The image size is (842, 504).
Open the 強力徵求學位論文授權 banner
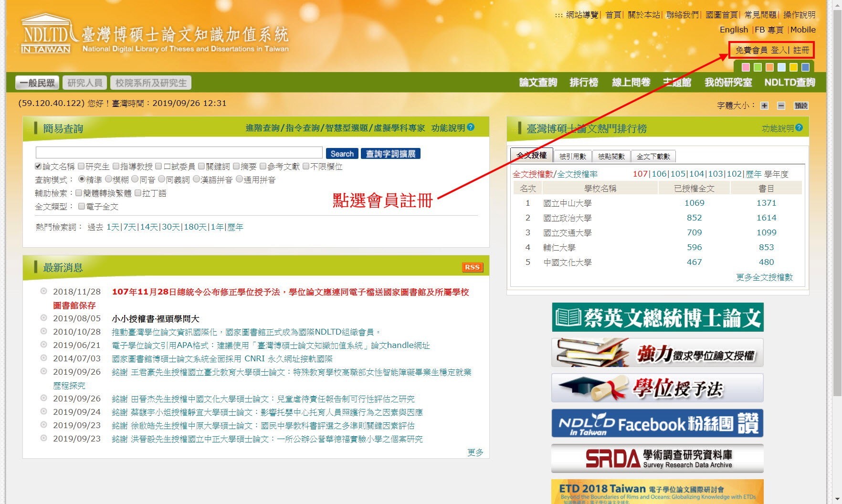pos(657,353)
